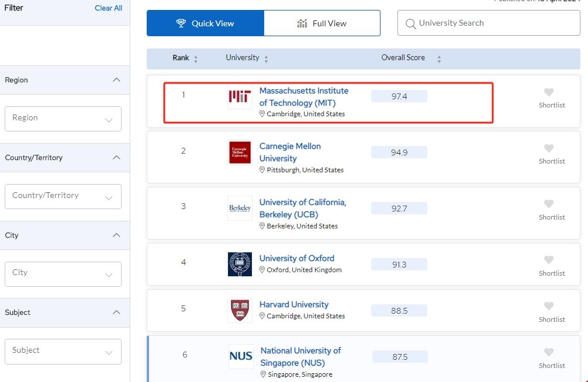This screenshot has height=382, width=588.
Task: Sort by Overall Score column arrows
Action: (439, 58)
